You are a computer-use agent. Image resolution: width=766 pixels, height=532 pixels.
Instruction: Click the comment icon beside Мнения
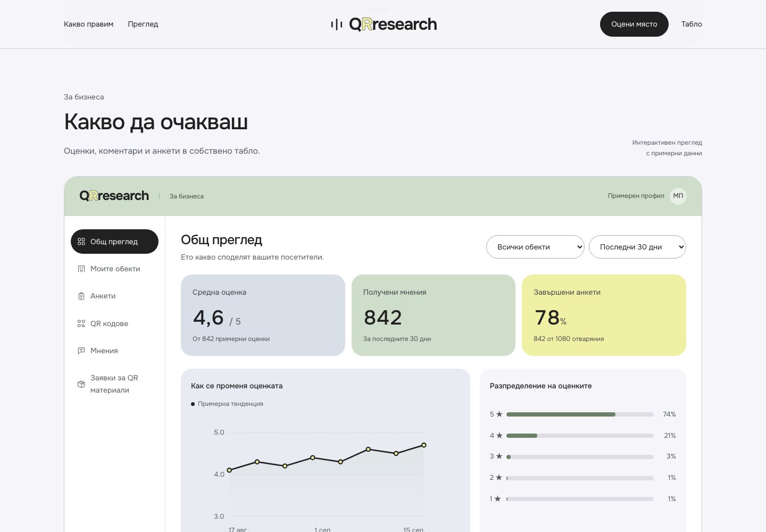point(81,351)
